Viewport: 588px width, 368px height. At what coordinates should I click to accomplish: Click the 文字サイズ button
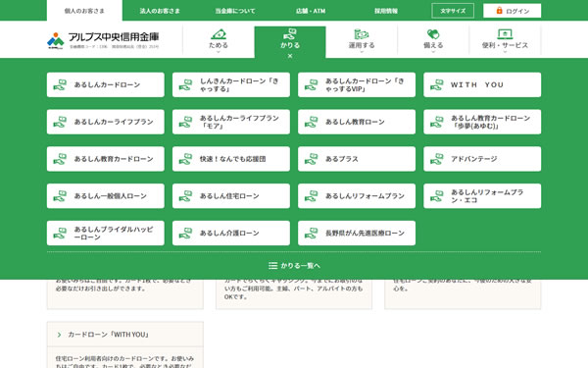(x=453, y=11)
